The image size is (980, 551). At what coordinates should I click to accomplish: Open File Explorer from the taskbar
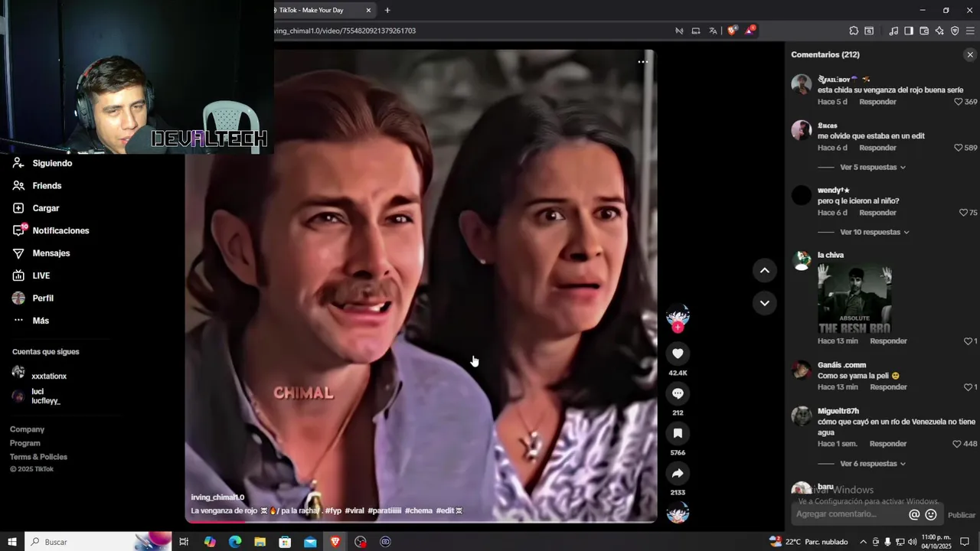(x=260, y=542)
